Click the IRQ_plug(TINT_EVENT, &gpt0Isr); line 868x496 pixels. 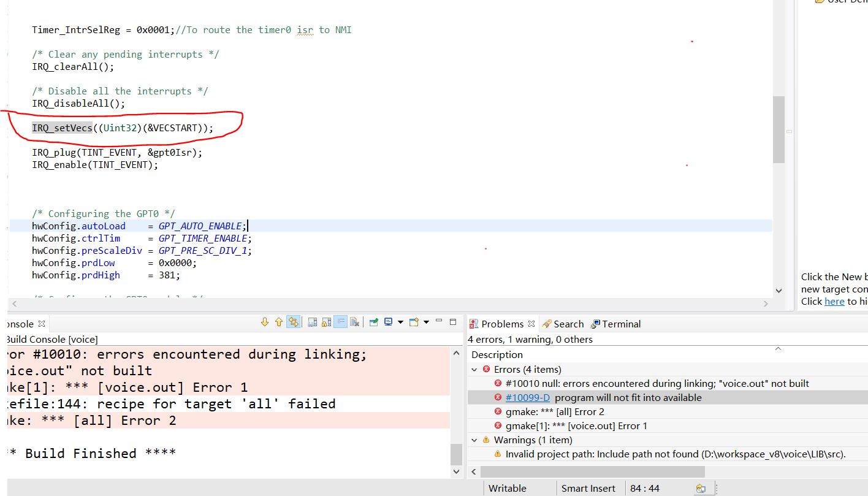[x=117, y=152]
